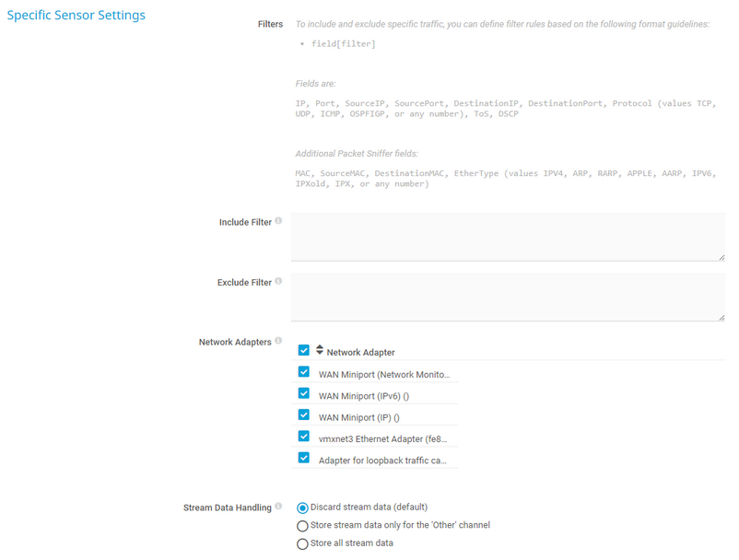Click the Specific Sensor Settings heading
Viewport: 739px width, 560px height.
pyautogui.click(x=76, y=15)
